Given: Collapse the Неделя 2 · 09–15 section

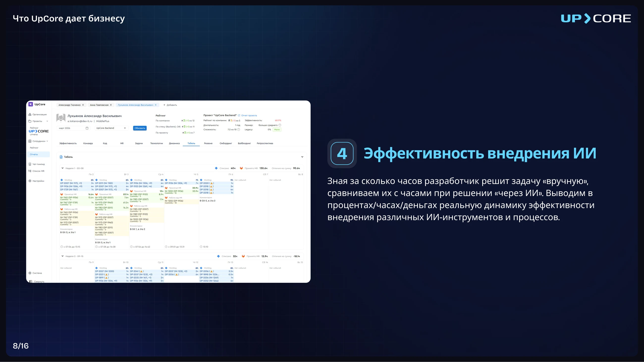Looking at the screenshot, I should (x=62, y=256).
